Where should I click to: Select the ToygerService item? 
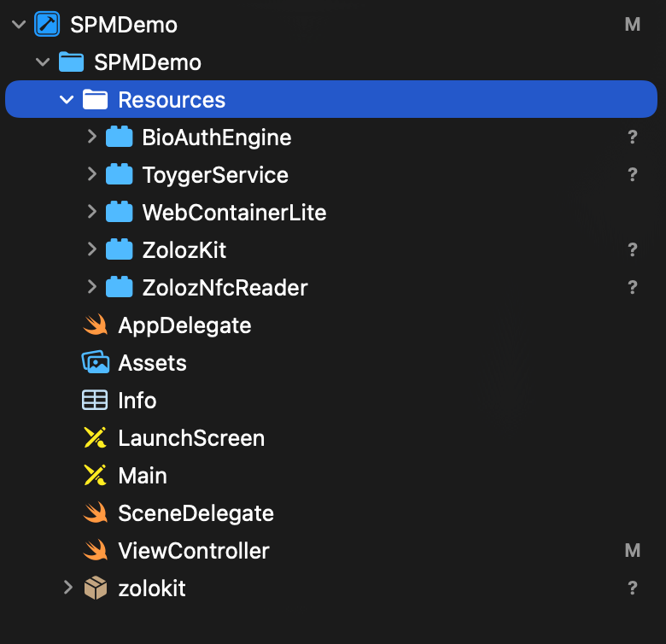point(215,175)
